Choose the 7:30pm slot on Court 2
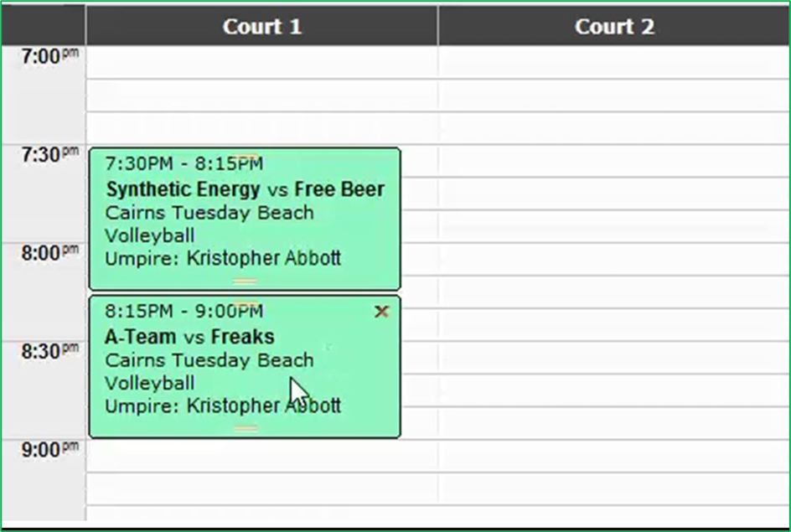This screenshot has height=532, width=791. click(614, 161)
